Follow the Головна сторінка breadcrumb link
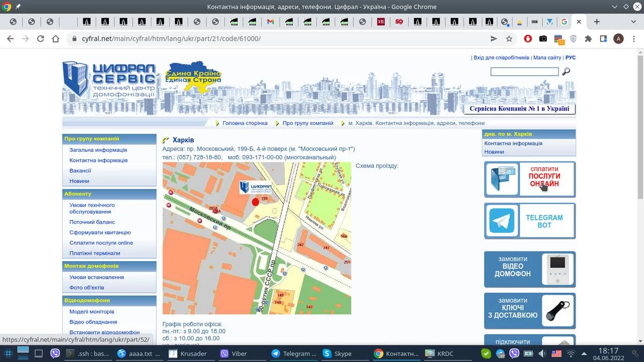 click(x=245, y=123)
